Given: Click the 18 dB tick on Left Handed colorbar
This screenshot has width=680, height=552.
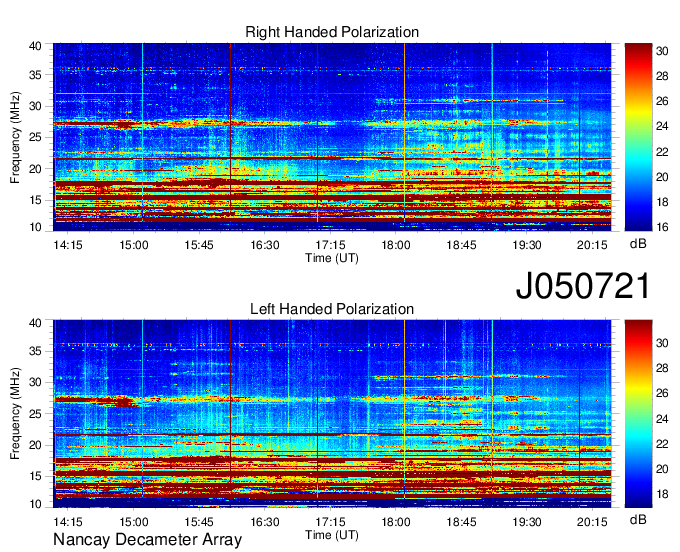Looking at the screenshot, I should coord(662,494).
